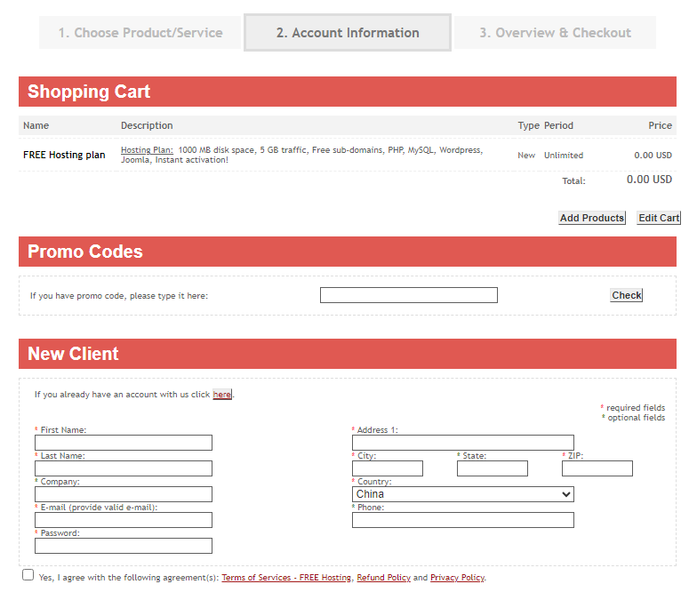Go to Choose Product/Service step tab

140,33
